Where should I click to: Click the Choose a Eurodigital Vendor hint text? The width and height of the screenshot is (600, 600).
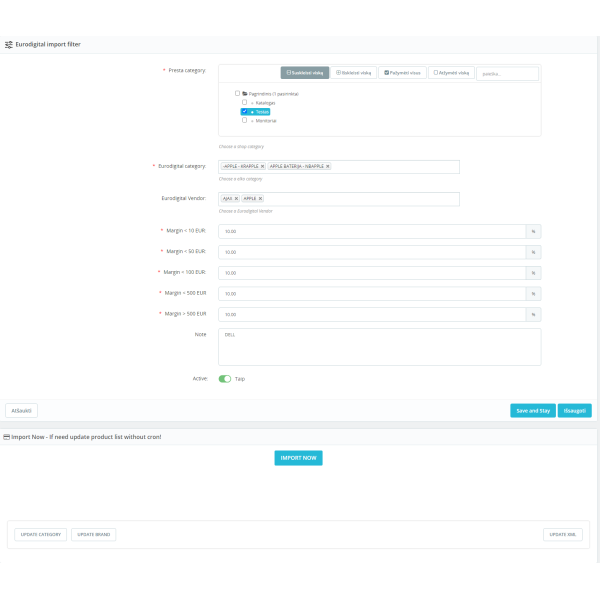(x=245, y=211)
